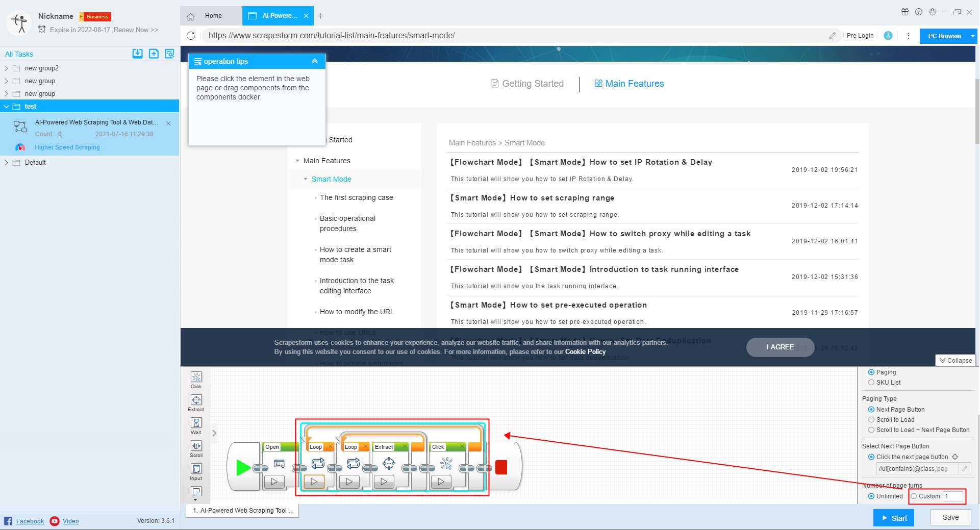
Task: Close the AI-Powere... tab
Action: click(x=306, y=16)
